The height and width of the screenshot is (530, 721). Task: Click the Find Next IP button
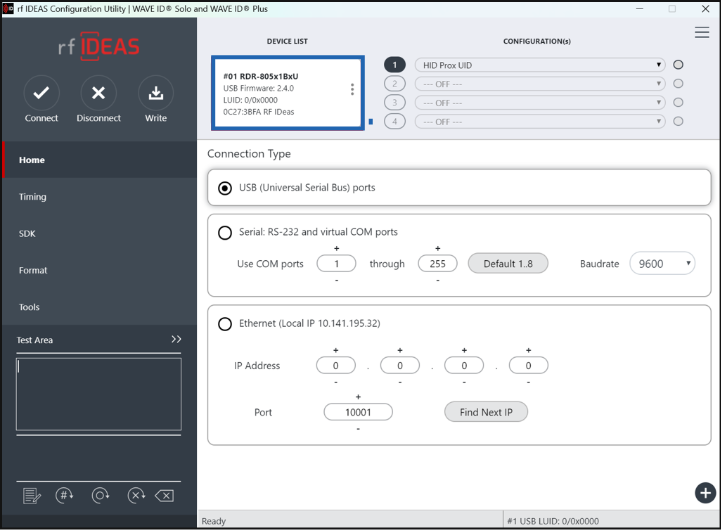tap(486, 412)
